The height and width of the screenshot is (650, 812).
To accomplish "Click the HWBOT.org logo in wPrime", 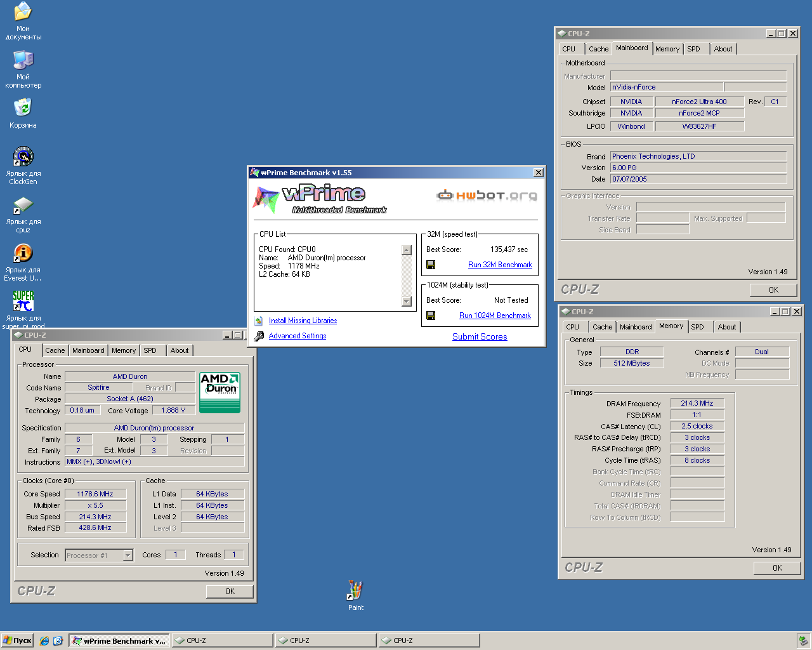I will click(x=487, y=196).
